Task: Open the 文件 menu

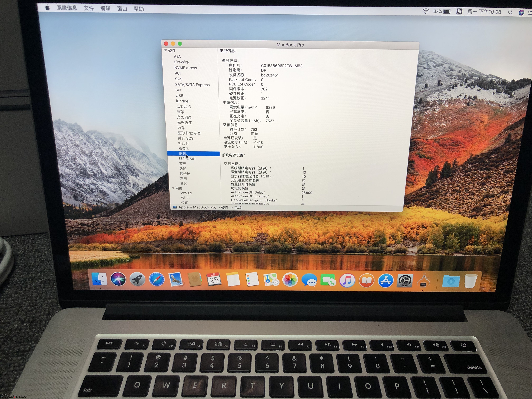Action: [89, 8]
